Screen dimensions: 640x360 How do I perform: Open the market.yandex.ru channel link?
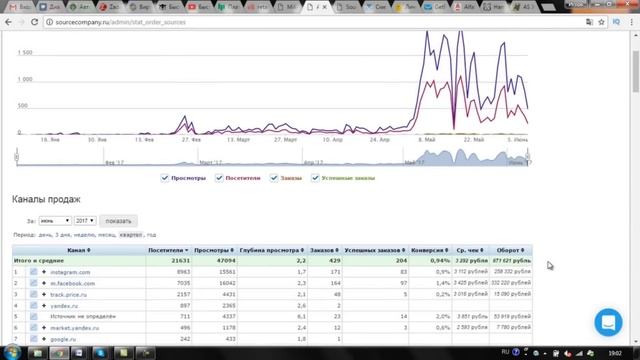(x=75, y=328)
